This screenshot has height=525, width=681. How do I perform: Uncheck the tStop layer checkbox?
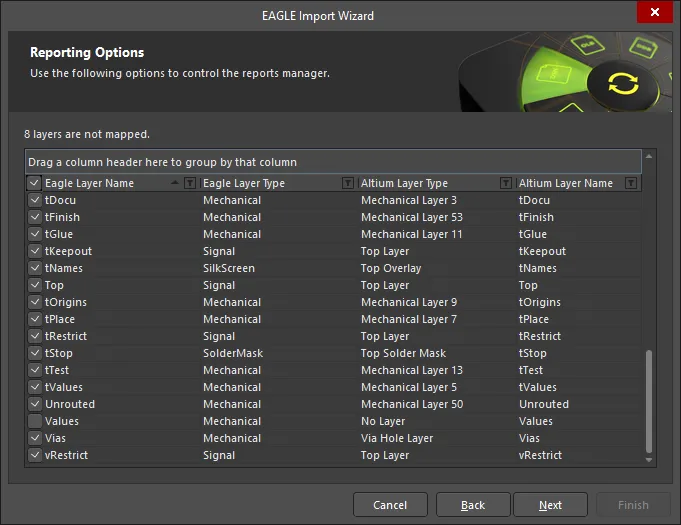35,353
